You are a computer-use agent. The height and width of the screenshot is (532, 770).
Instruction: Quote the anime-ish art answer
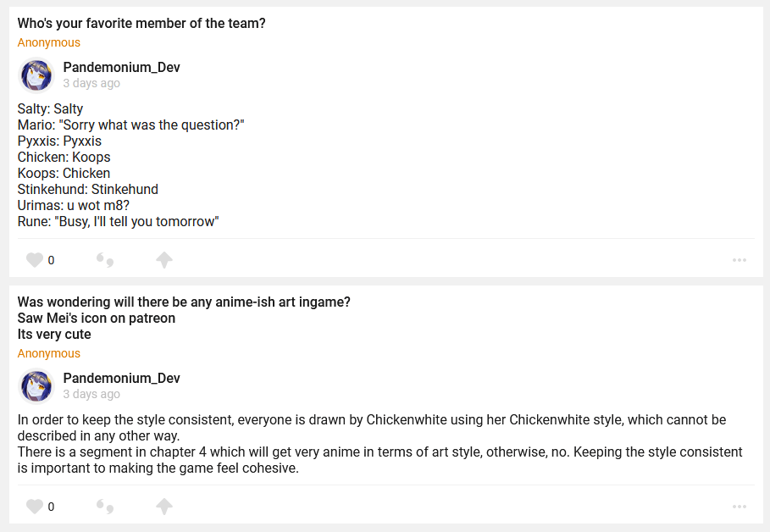(x=105, y=507)
